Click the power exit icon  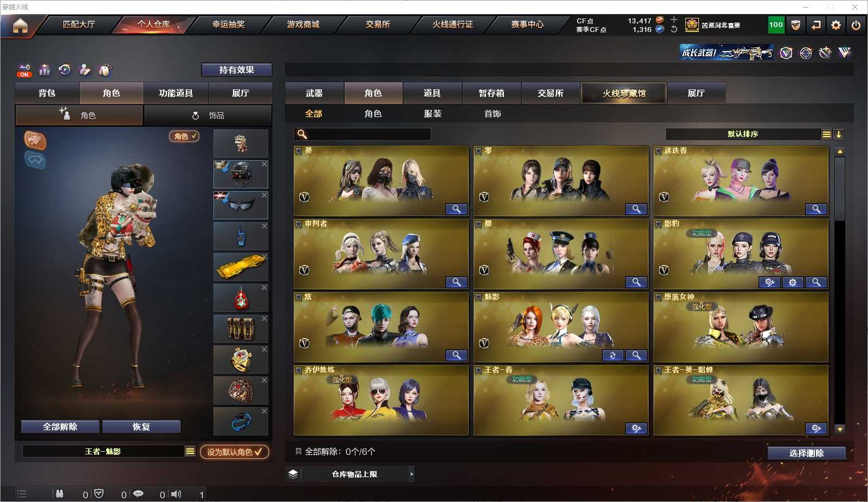[x=856, y=25]
